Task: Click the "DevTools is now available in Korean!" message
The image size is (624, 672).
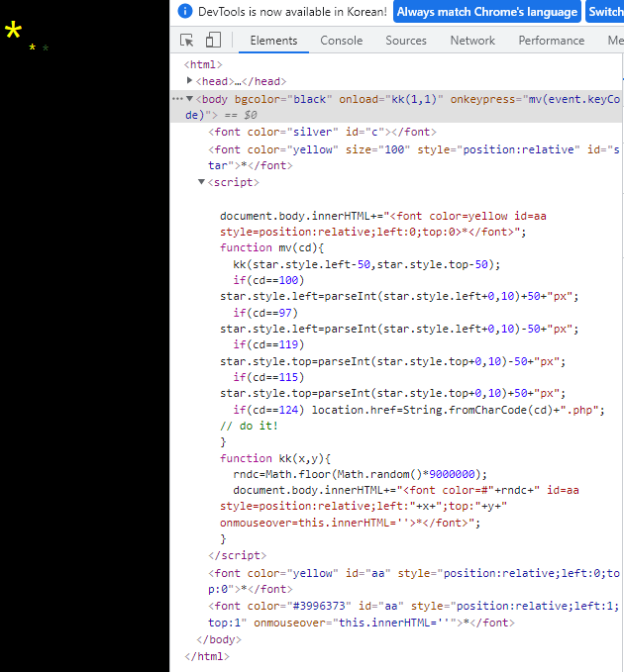Action: [x=292, y=12]
